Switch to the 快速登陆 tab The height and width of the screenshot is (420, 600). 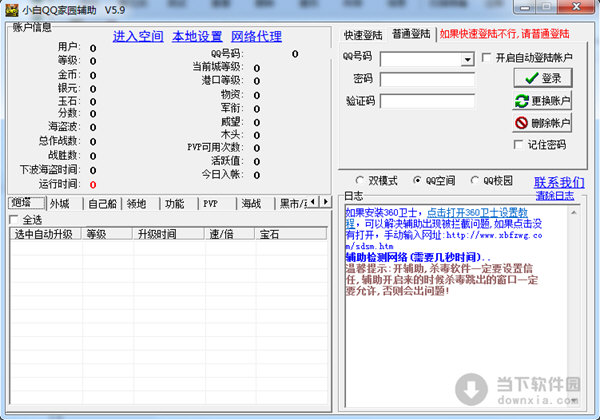(363, 35)
